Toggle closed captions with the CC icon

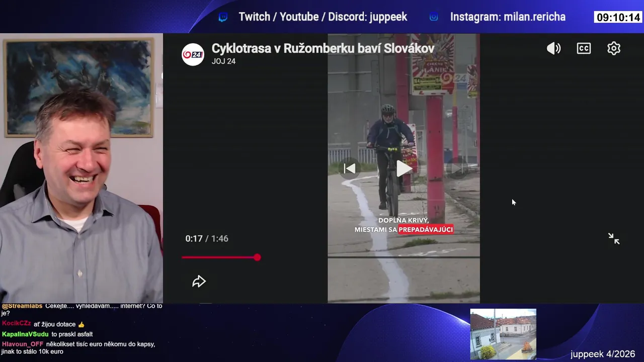point(584,48)
